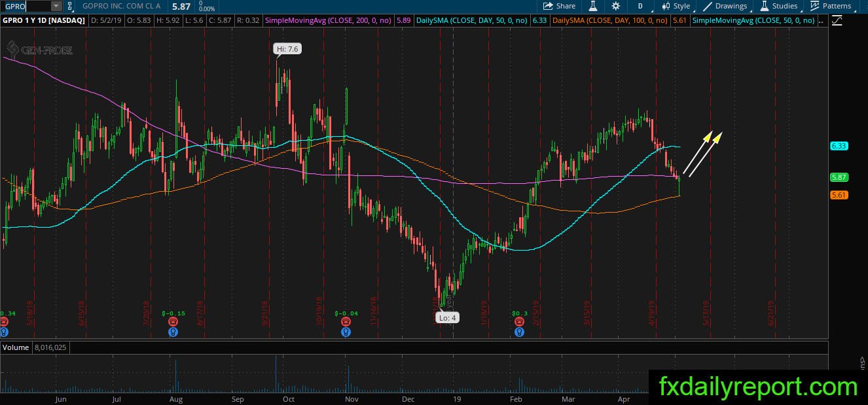Click the conference call bulb icon under $-0.15
868x405 pixels.
173,332
